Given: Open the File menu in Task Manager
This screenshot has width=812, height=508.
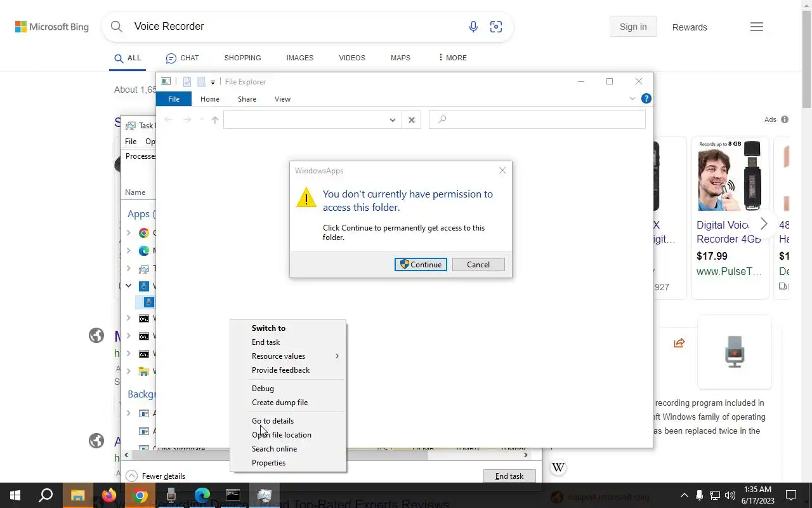Looking at the screenshot, I should click(x=131, y=142).
